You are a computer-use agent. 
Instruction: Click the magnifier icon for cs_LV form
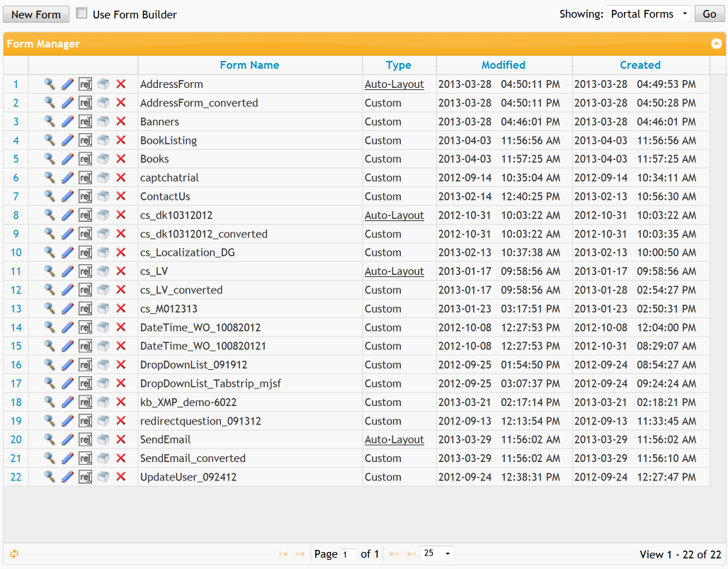(49, 271)
